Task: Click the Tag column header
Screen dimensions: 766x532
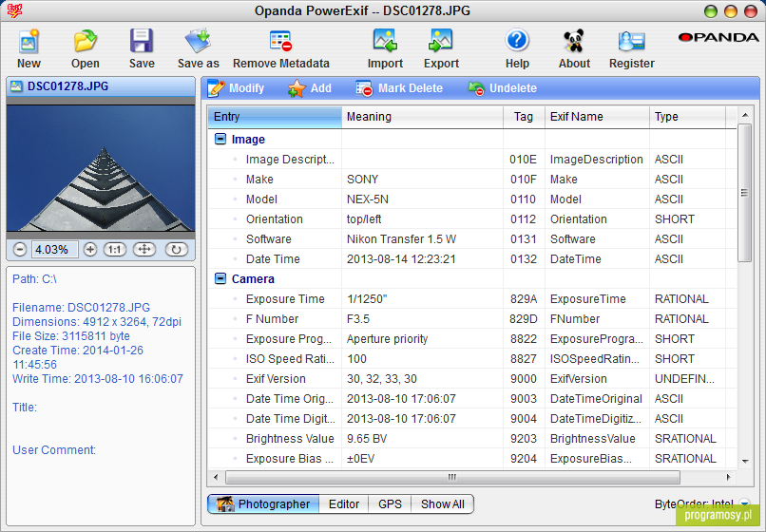Action: (x=524, y=117)
